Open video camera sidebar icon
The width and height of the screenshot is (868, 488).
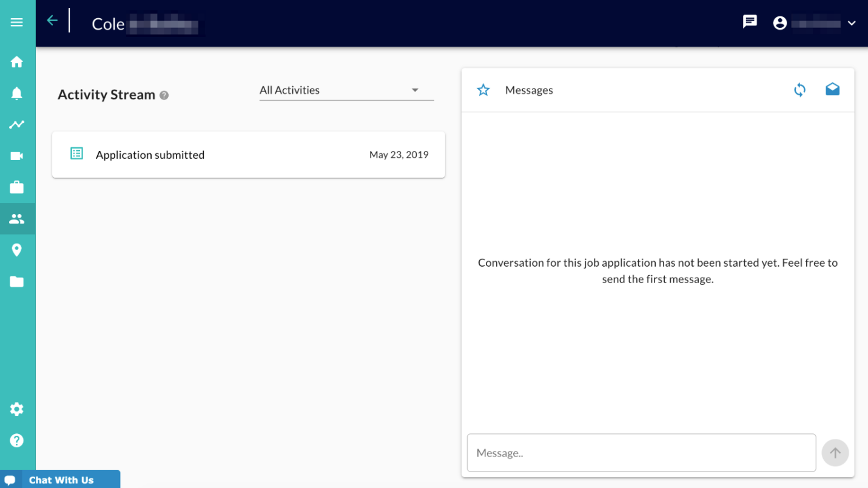click(16, 156)
